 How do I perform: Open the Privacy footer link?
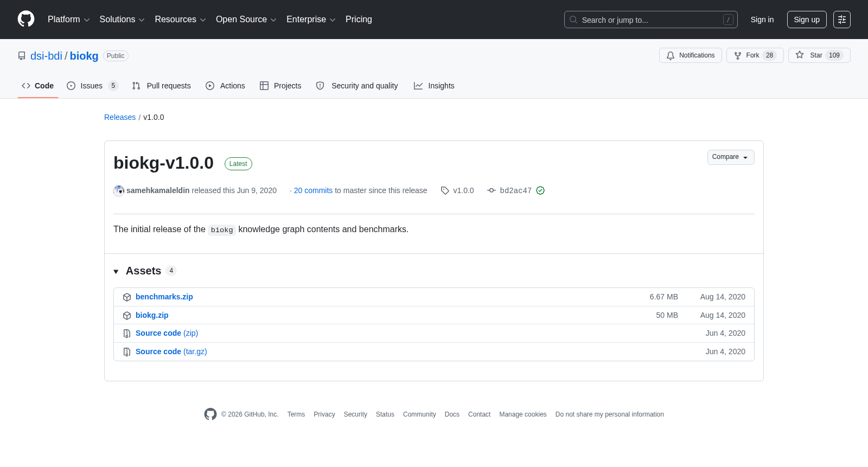click(324, 414)
